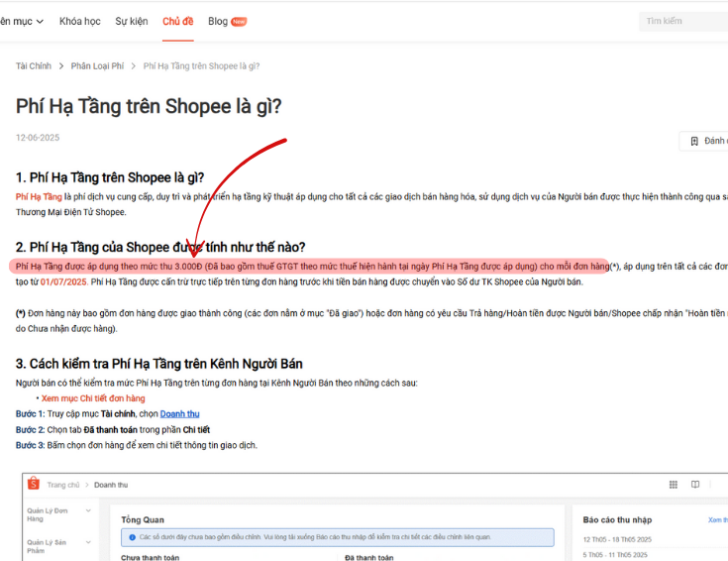This screenshot has height=561, width=728.
Task: Click the Đánh dấu bookmark button
Action: 704,141
